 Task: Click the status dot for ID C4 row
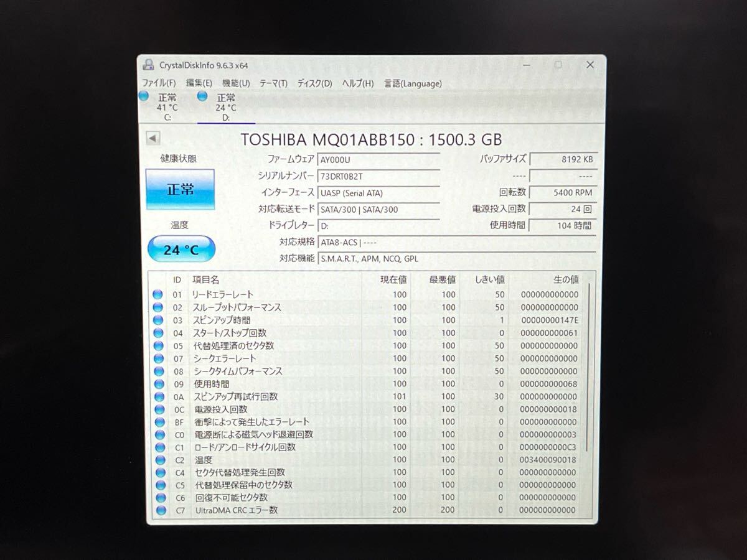click(159, 473)
